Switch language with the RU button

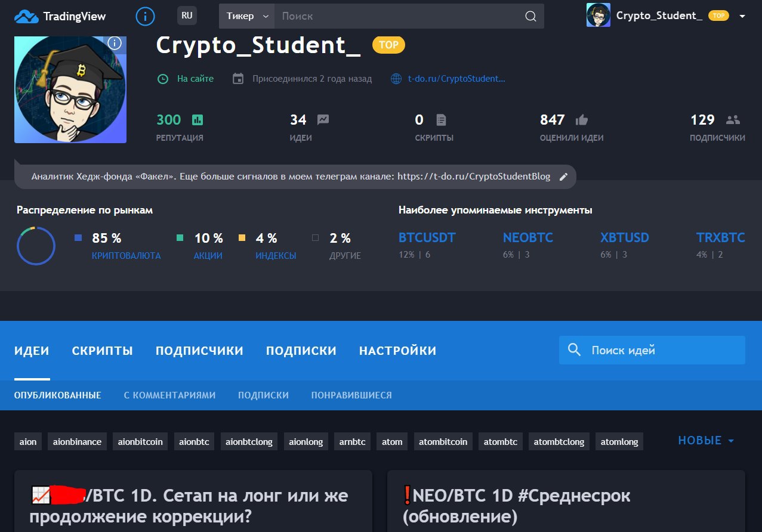pos(187,16)
